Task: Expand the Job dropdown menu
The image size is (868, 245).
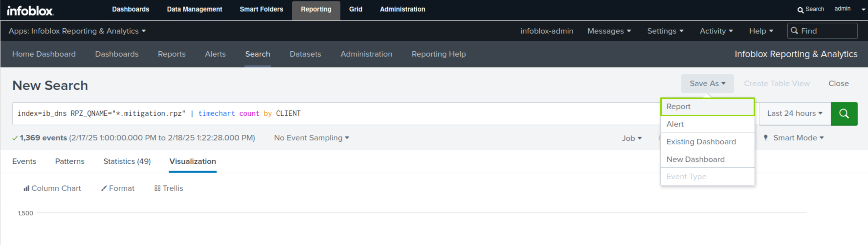Action: (632, 138)
